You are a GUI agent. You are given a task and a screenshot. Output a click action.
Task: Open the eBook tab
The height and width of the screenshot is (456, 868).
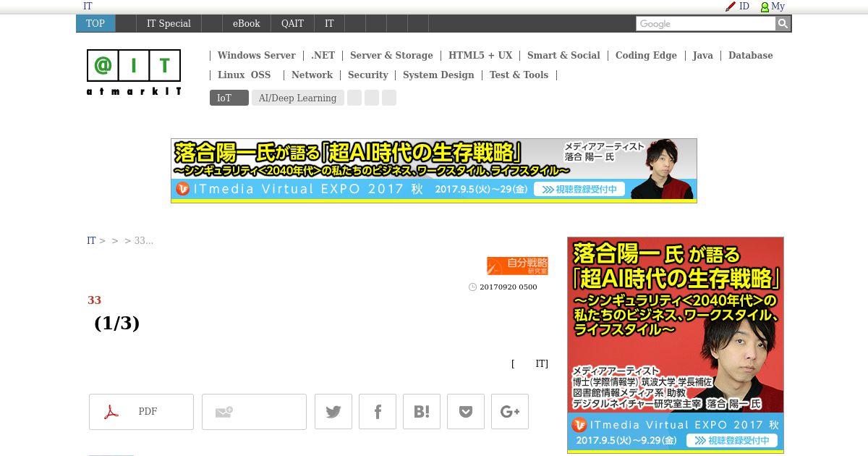click(246, 24)
